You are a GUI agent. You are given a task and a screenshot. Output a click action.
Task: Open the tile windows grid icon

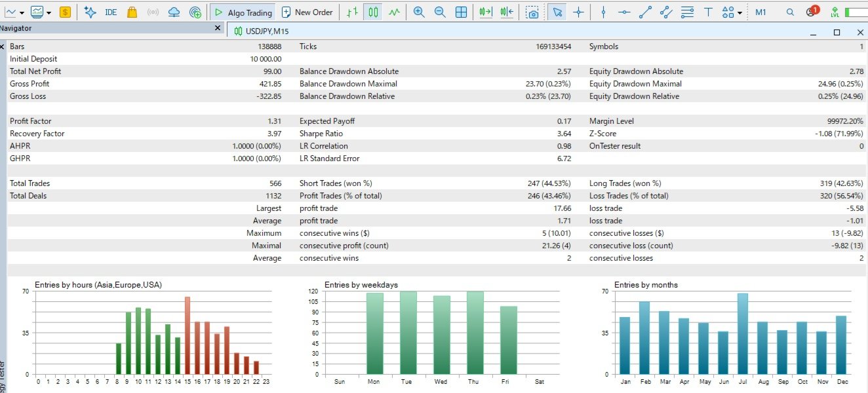coord(462,12)
